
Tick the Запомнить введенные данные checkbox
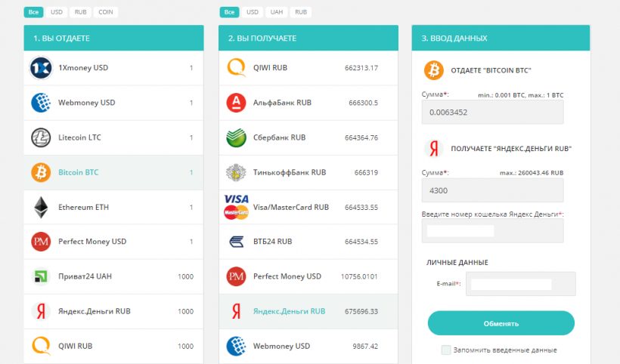[x=446, y=350]
